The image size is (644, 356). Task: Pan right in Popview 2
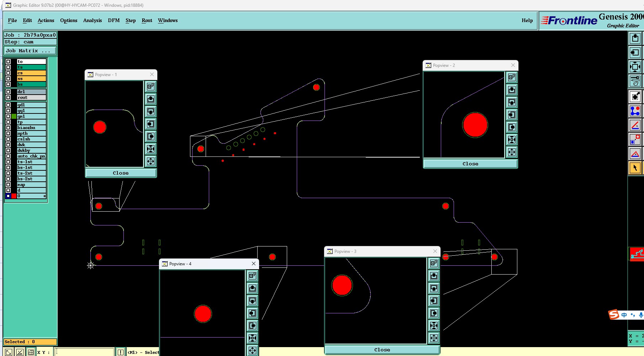tap(512, 127)
